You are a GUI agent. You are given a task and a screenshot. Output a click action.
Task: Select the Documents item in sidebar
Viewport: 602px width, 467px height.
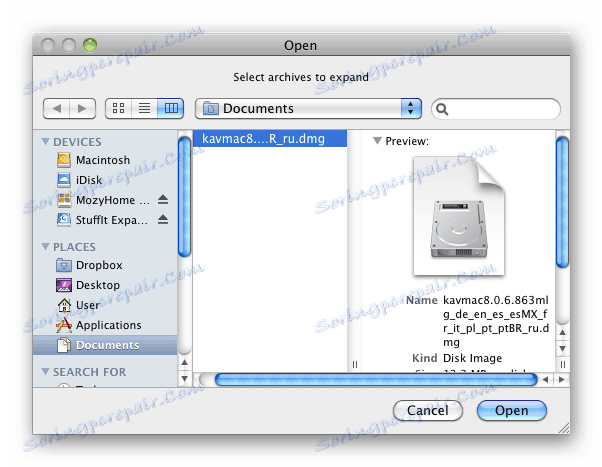point(105,345)
